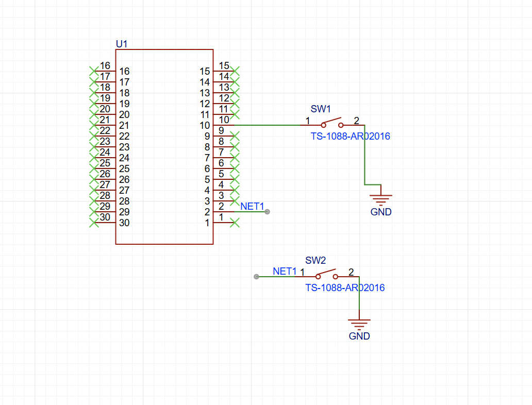532x405 pixels.
Task: Select the SW1 switch symbol
Action: 332,123
